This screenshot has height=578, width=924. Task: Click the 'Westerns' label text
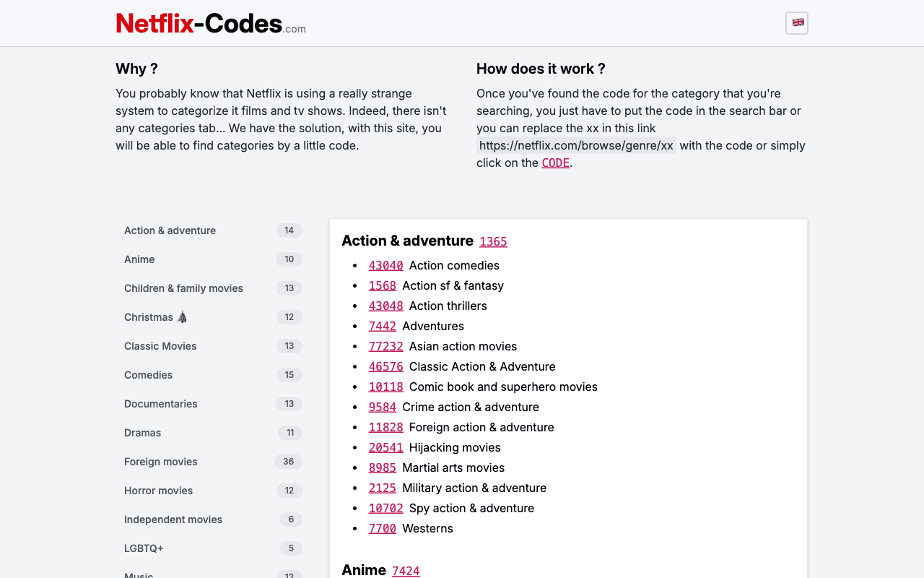[427, 528]
